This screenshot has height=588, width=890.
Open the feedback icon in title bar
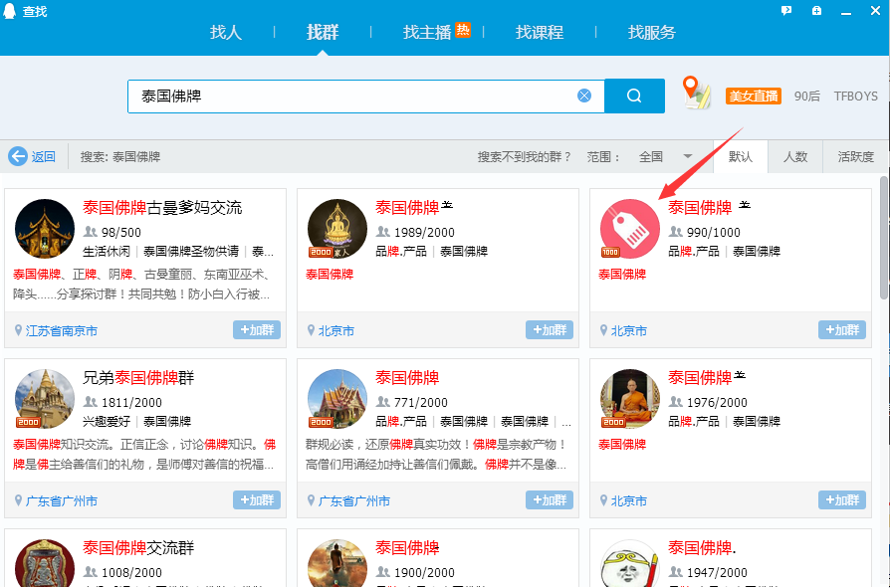[786, 11]
